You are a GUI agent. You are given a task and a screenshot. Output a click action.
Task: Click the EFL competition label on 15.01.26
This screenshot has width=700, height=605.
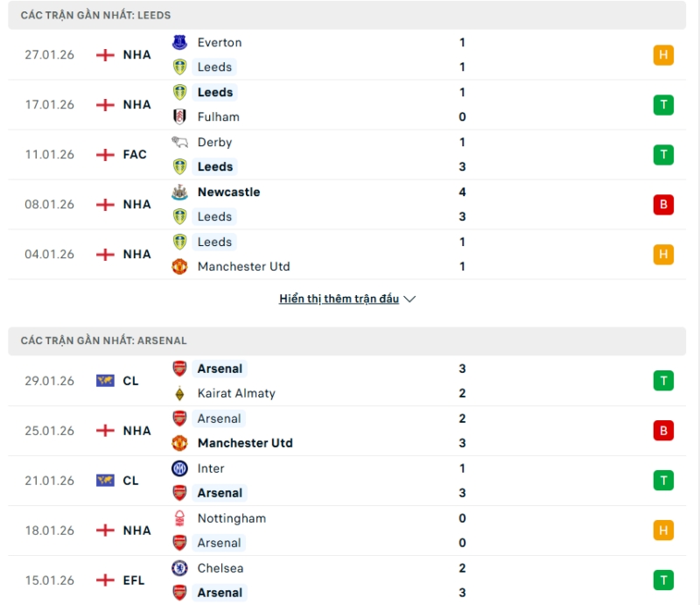[135, 580]
